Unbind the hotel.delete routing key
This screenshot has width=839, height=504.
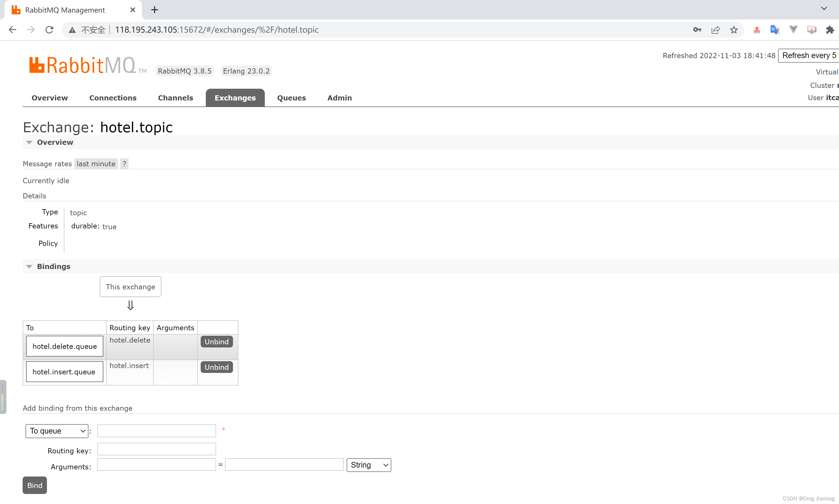(x=217, y=342)
